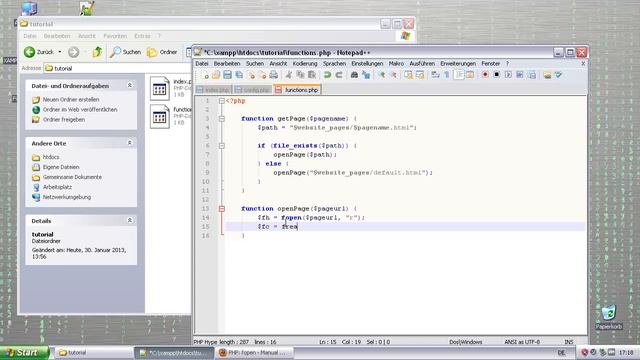Collapse the getPage function fold at line 3
Viewport: 640px width, 360px height.
(222, 119)
